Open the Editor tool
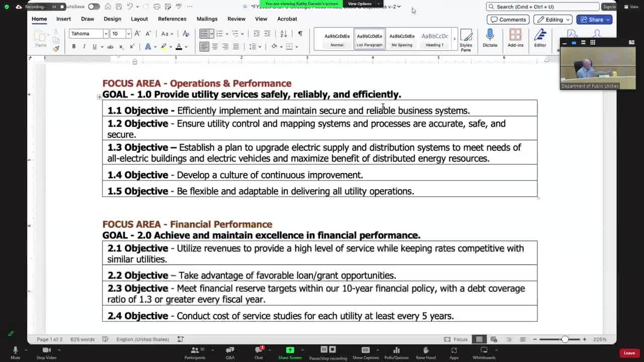The width and height of the screenshot is (644, 362). pyautogui.click(x=540, y=38)
